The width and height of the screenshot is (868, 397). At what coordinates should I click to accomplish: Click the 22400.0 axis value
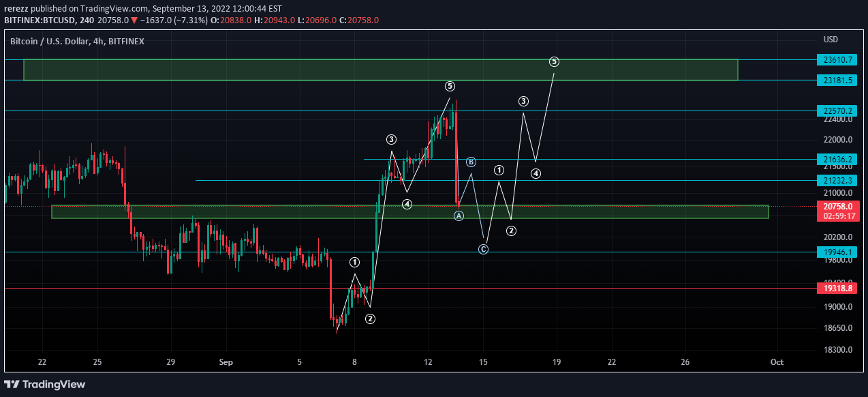[838, 120]
